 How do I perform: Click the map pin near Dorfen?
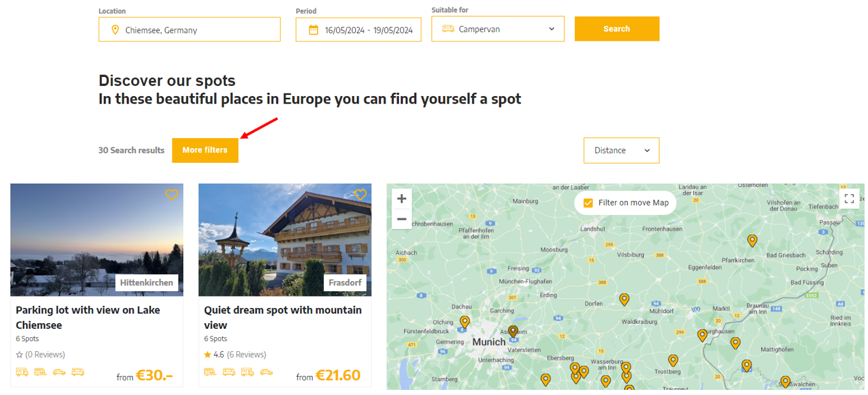pos(624,299)
